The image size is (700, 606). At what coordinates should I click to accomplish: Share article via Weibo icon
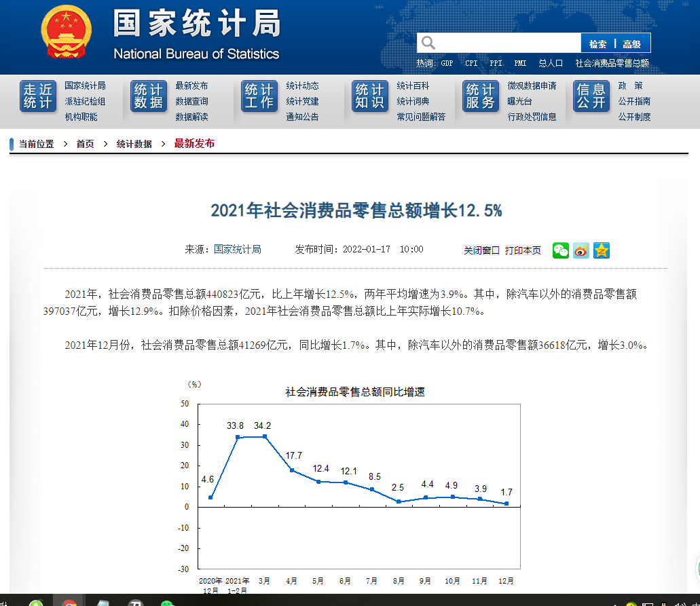point(581,250)
